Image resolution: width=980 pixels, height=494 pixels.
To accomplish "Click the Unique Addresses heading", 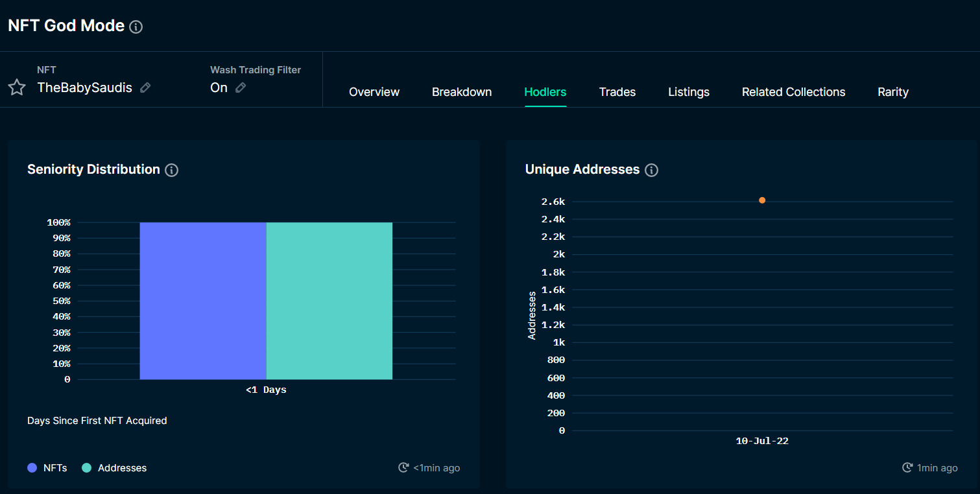I will 582,169.
